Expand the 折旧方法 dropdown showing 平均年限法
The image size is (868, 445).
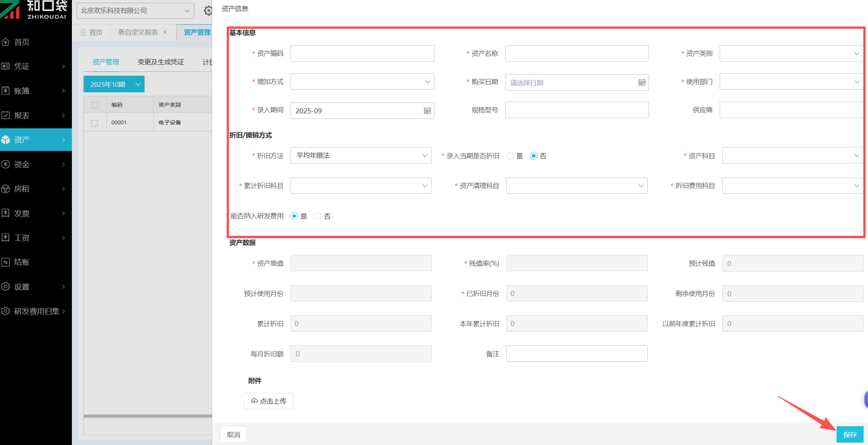coord(361,156)
